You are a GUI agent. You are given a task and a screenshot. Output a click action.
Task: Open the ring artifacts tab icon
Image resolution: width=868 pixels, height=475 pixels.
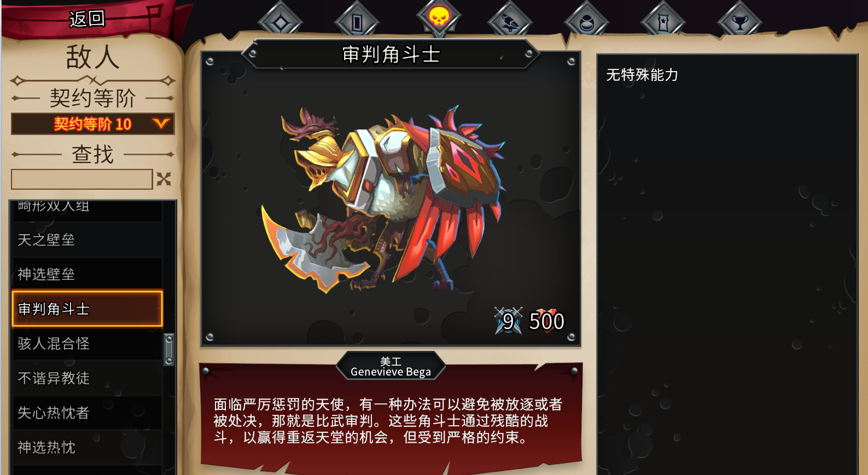[x=586, y=22]
